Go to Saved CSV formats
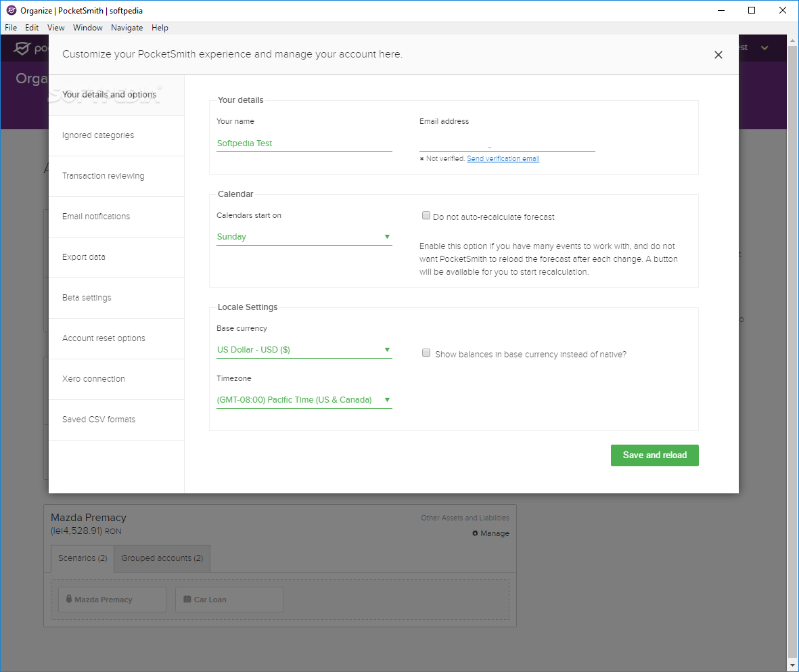 coord(116,420)
